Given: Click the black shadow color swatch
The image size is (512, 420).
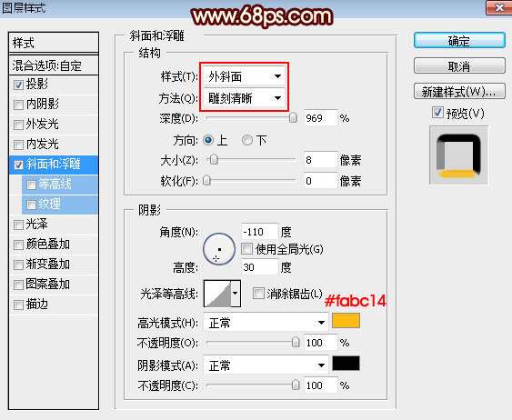Looking at the screenshot, I should tap(346, 364).
